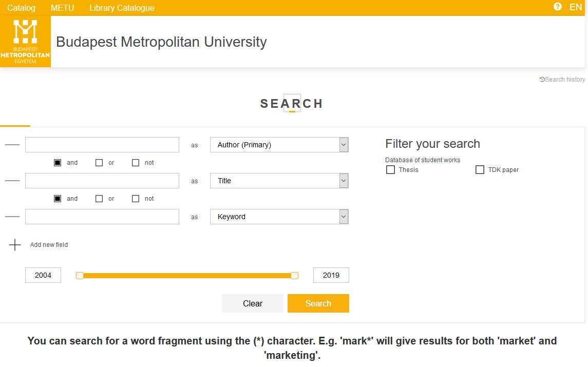The image size is (588, 367).
Task: Open the Library Catalogue menu item
Action: tap(122, 8)
